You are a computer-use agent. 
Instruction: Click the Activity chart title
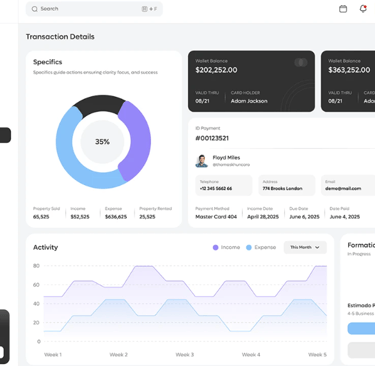point(46,247)
